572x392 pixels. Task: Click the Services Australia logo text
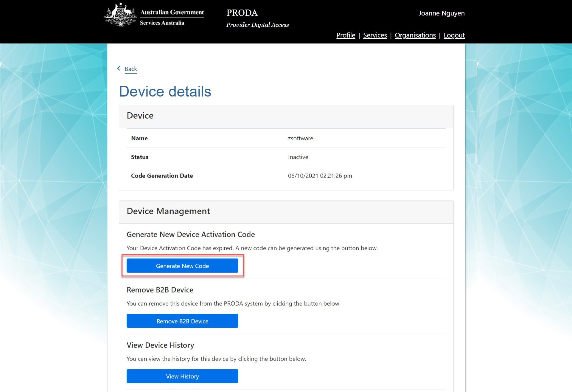tap(162, 23)
